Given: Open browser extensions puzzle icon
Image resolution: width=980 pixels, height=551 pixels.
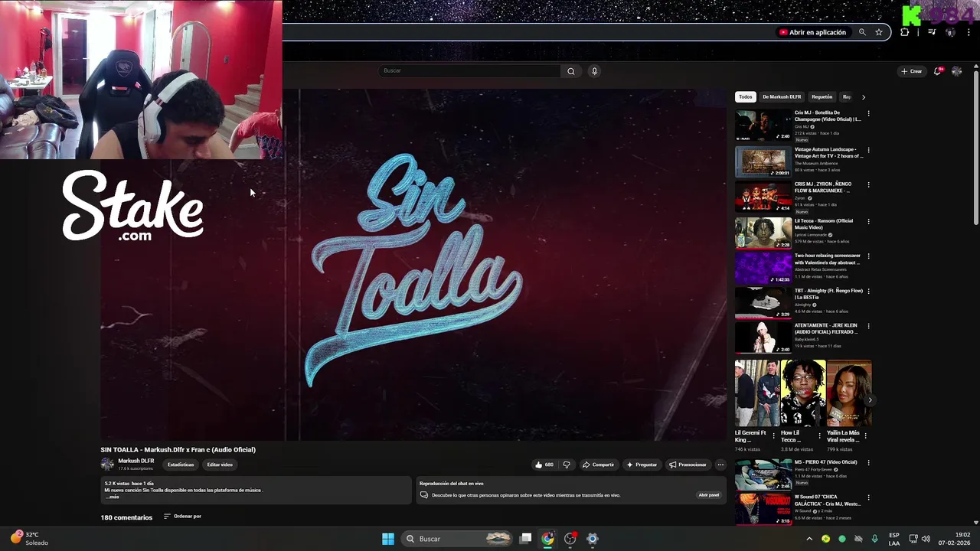Looking at the screenshot, I should click(x=905, y=32).
